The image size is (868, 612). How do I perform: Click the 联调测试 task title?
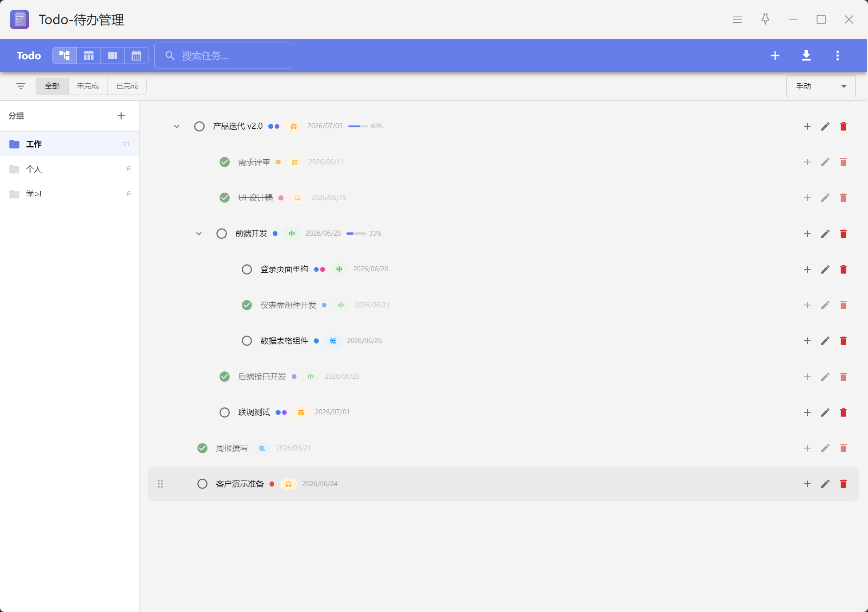point(254,412)
